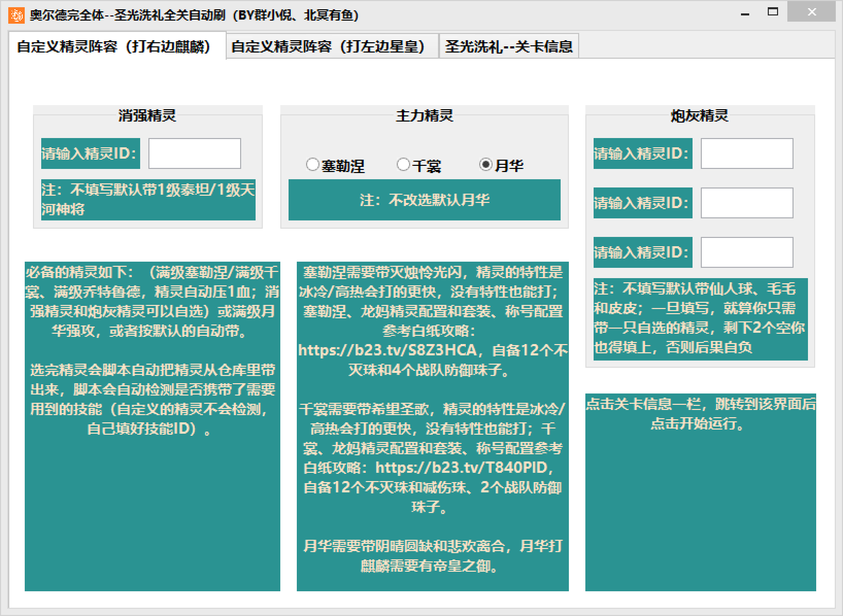Focus the first 炮灰精灵 ID input box
843x616 pixels.
tap(747, 153)
